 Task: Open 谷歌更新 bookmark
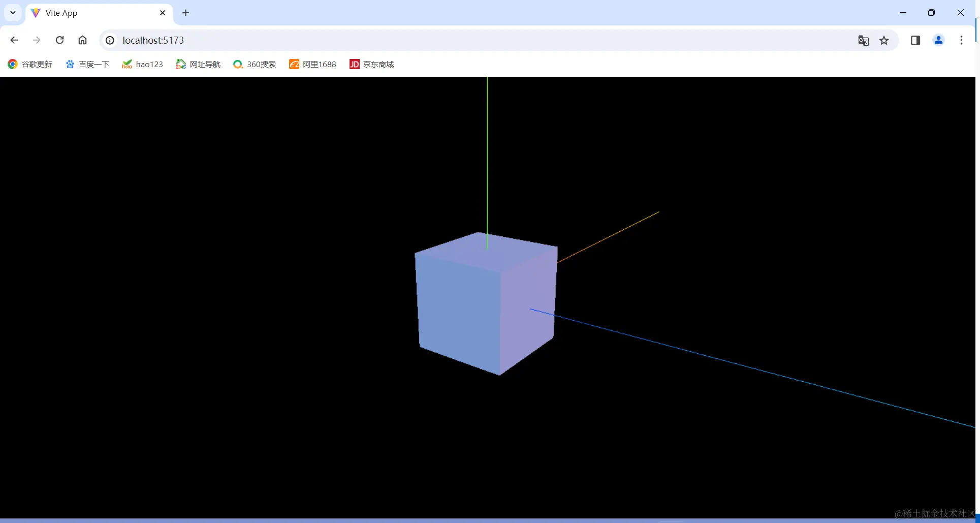pyautogui.click(x=30, y=64)
